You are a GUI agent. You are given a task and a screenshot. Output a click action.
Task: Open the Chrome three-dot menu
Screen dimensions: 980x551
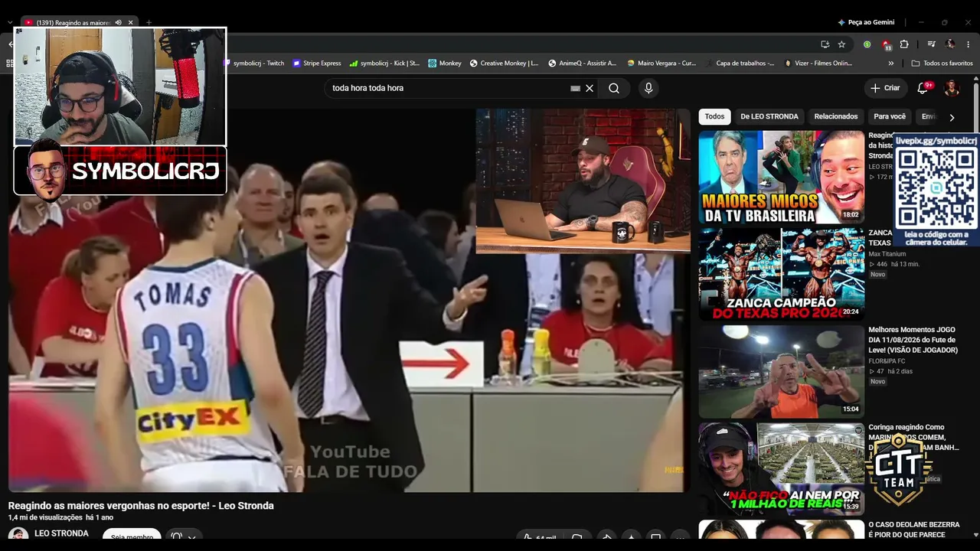(x=969, y=44)
